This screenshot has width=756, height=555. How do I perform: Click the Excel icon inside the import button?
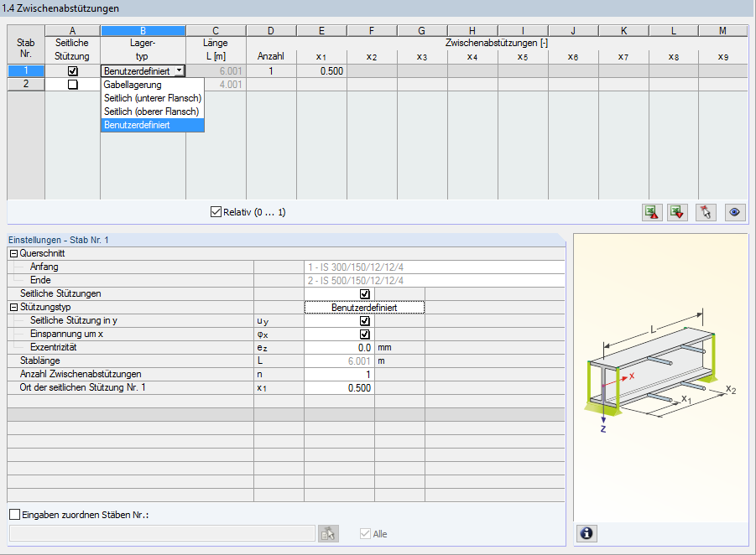point(650,212)
